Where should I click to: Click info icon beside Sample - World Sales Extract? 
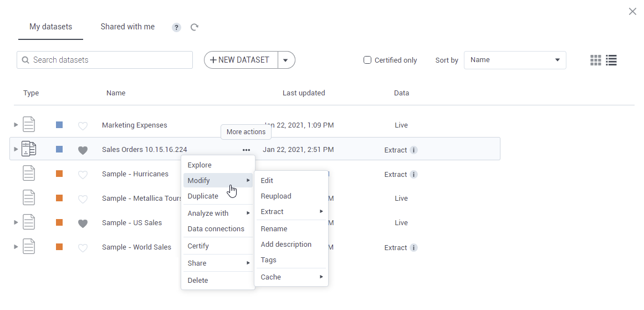pyautogui.click(x=413, y=248)
